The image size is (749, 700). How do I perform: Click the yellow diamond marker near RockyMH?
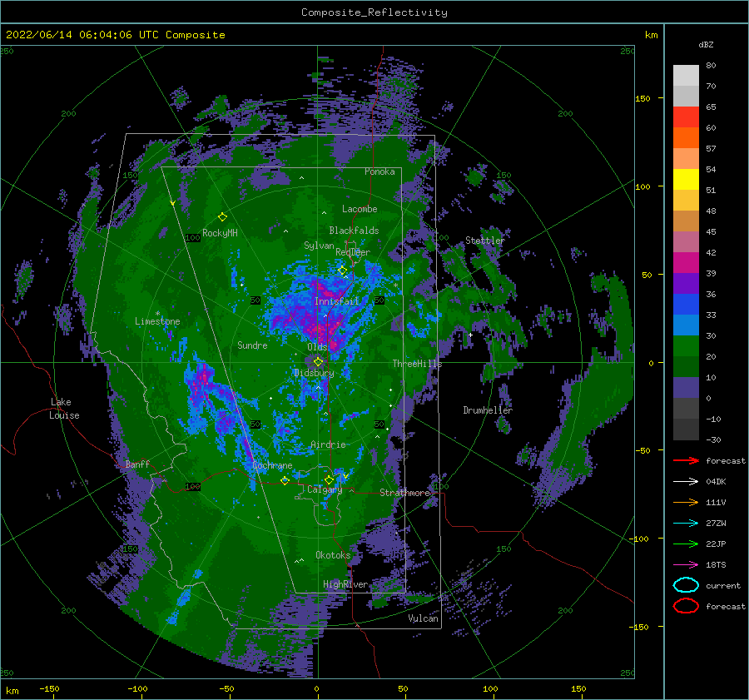(222, 217)
